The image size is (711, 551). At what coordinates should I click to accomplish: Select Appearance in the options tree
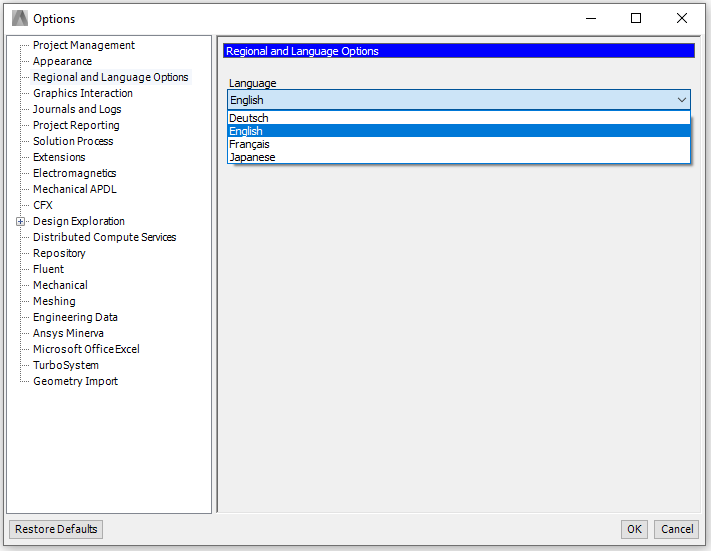click(62, 61)
